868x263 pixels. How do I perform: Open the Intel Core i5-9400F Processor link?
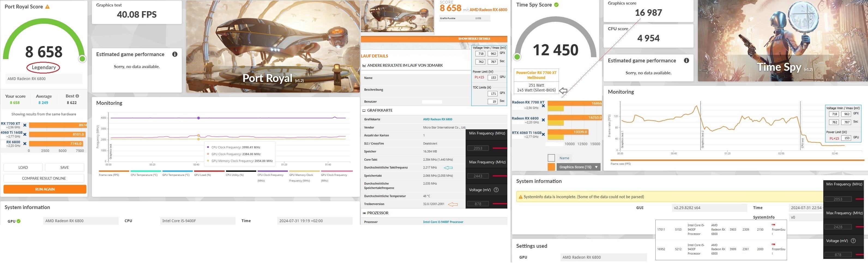[x=443, y=222]
